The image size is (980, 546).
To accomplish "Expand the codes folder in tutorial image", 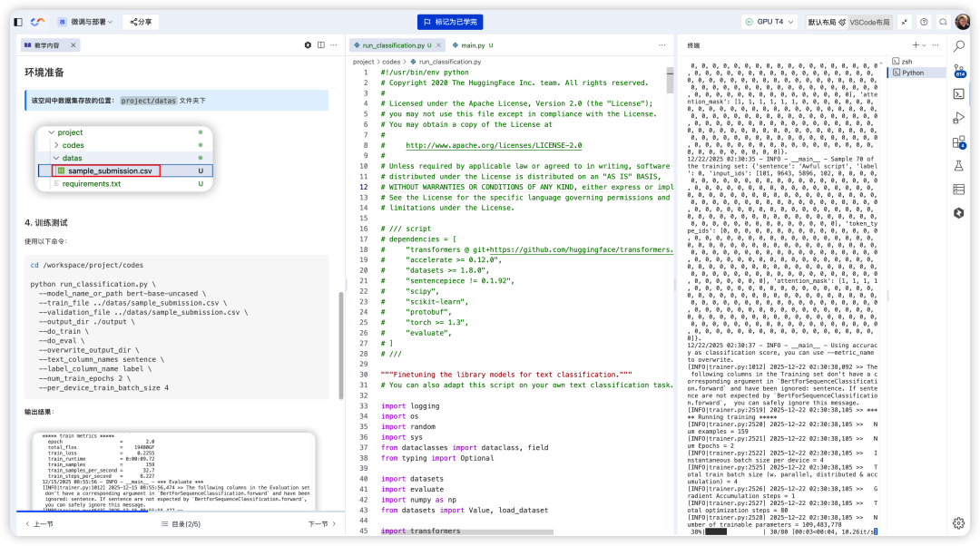I will point(56,145).
